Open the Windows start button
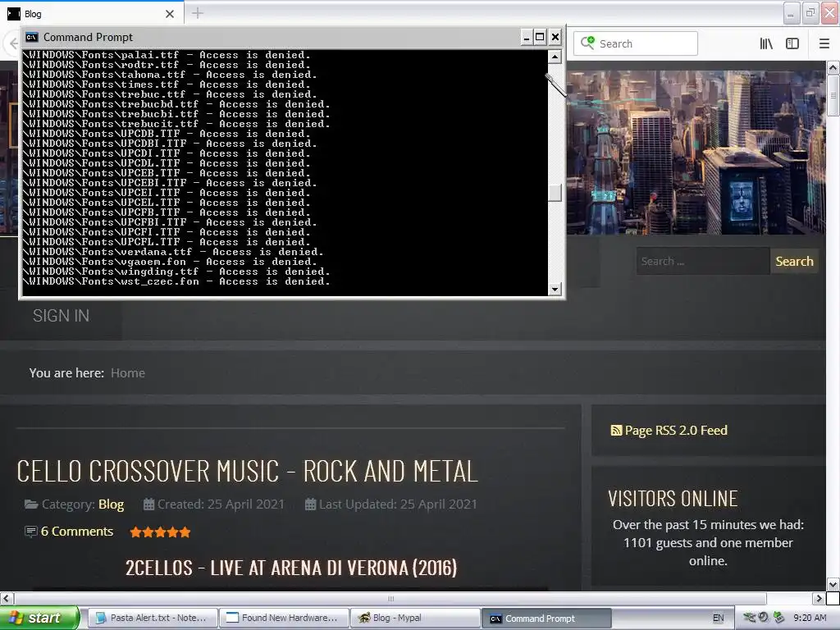 [x=39, y=618]
